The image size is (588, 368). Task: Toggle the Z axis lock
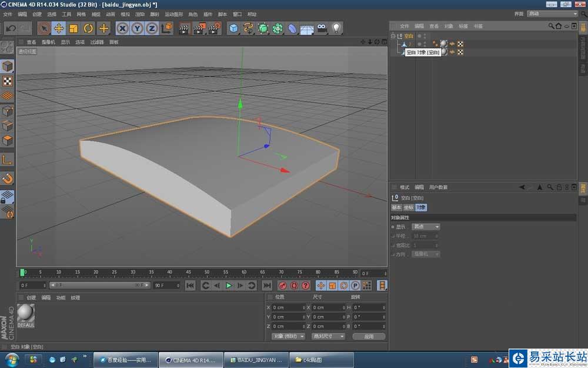click(151, 28)
